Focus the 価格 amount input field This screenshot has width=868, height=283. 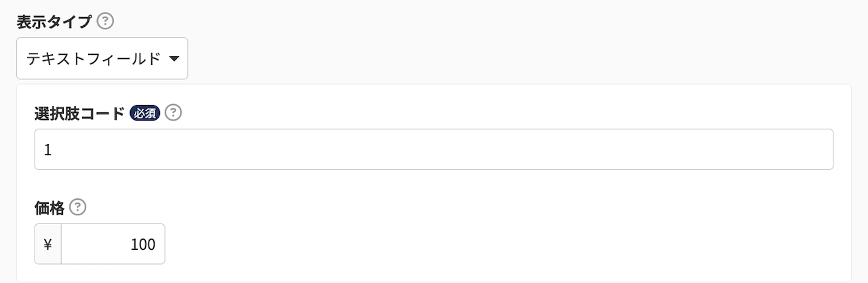click(113, 244)
